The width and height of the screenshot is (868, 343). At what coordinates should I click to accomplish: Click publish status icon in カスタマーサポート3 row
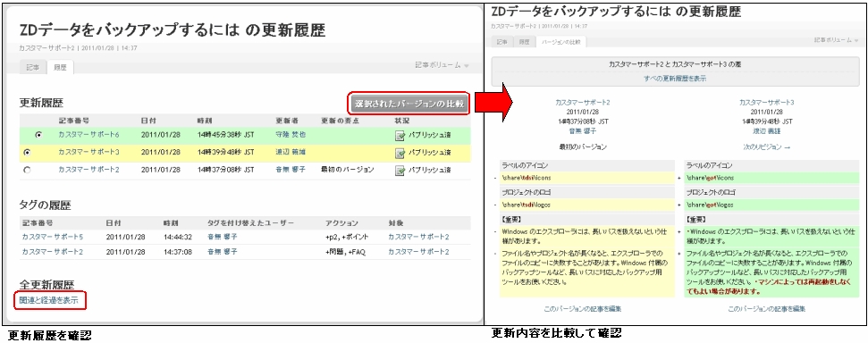coord(400,153)
